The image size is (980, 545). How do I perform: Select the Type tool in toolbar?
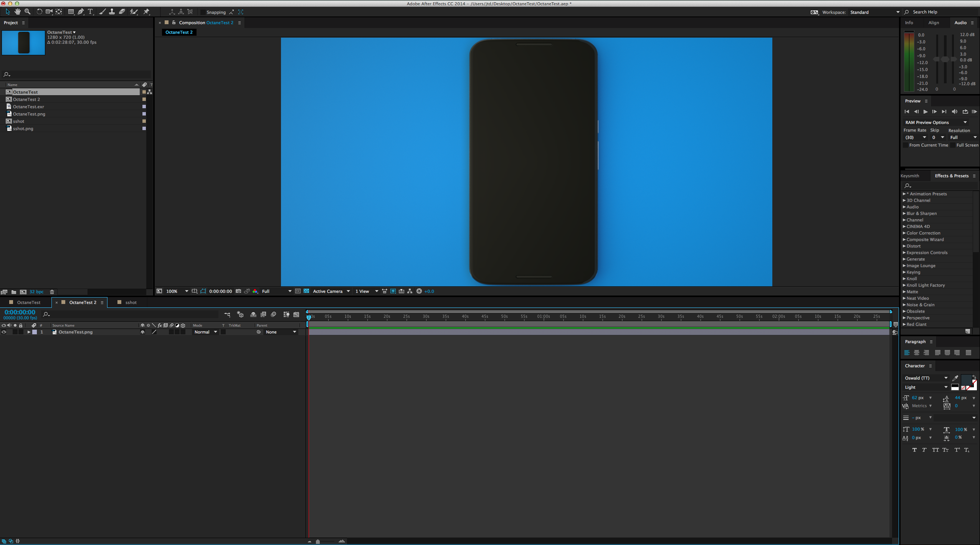91,12
